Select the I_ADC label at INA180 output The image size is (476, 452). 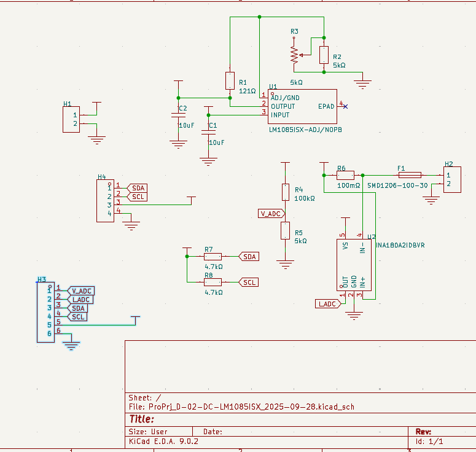pos(327,304)
